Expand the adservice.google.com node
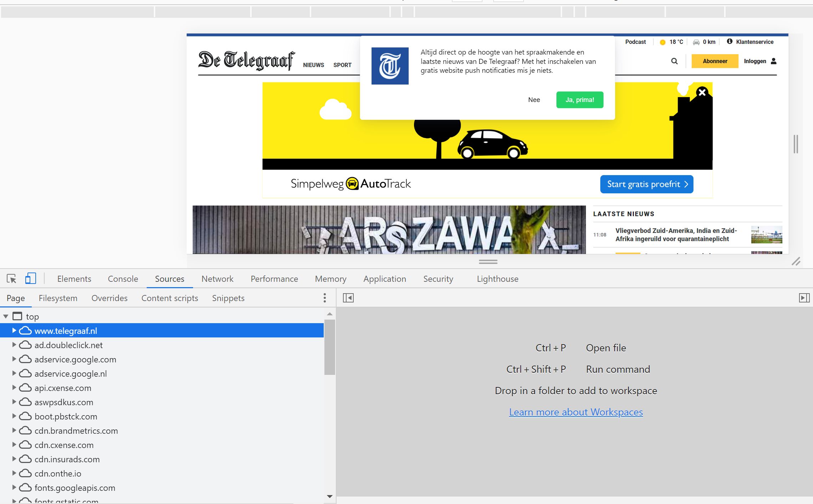Image resolution: width=813 pixels, height=504 pixels. click(x=14, y=359)
